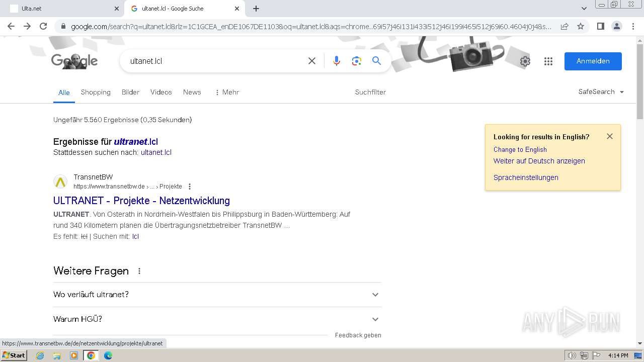The image size is (644, 362).
Task: Launch Internet Explorer from the taskbar
Action: pyautogui.click(x=40, y=355)
